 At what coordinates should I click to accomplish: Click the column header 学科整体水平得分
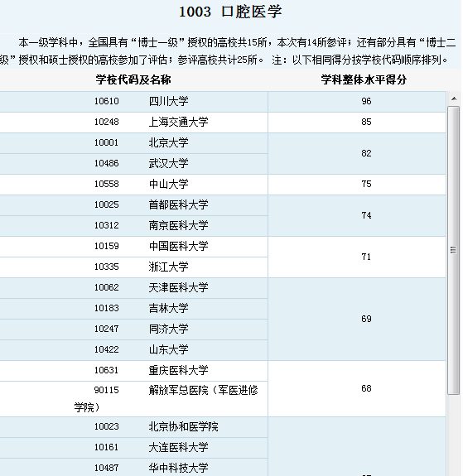[x=364, y=79]
